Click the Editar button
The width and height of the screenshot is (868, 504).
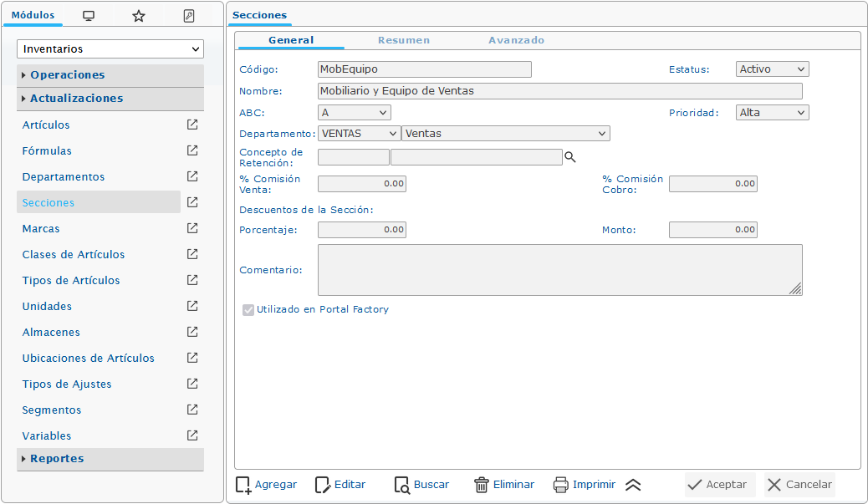tap(340, 485)
